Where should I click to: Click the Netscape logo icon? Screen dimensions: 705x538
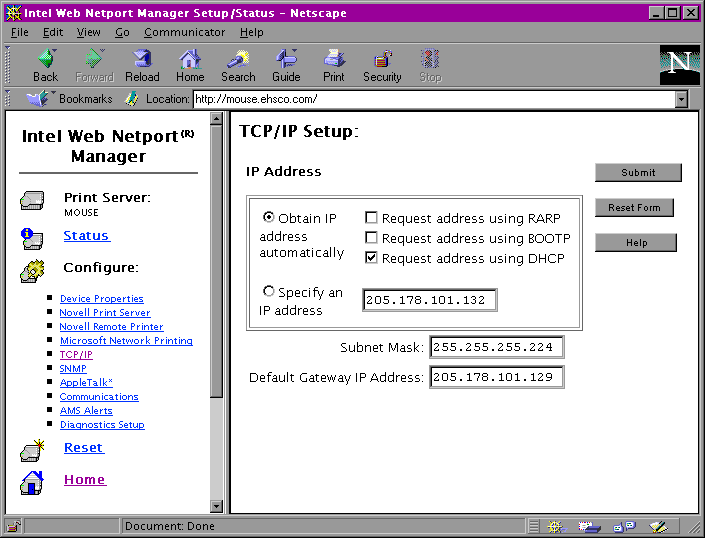click(679, 64)
